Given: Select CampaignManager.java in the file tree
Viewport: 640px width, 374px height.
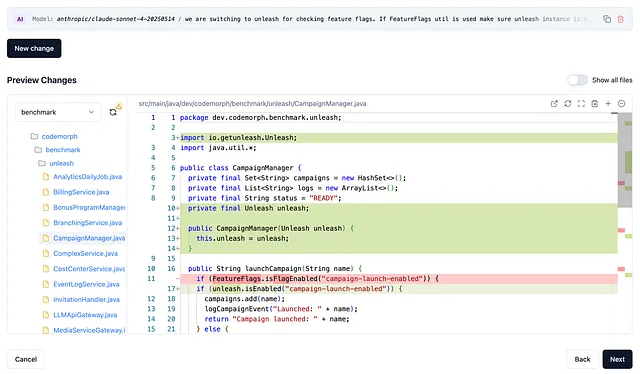Looking at the screenshot, I should pos(89,238).
